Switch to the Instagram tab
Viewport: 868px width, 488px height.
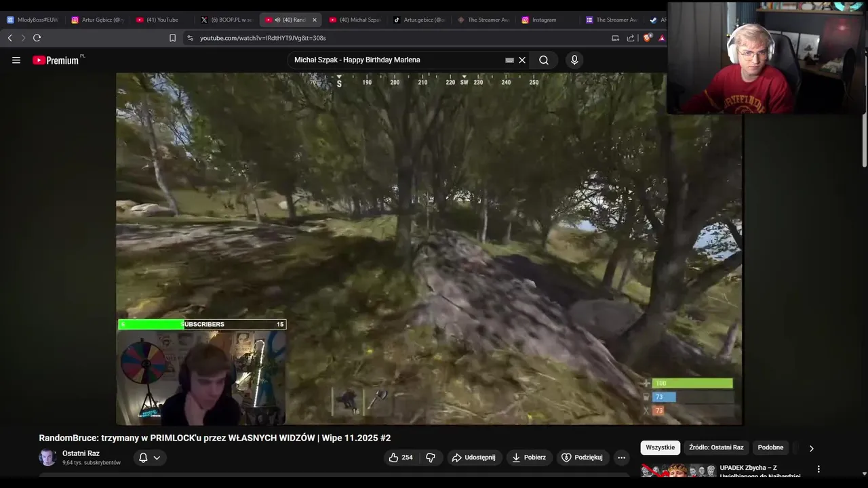tap(548, 20)
